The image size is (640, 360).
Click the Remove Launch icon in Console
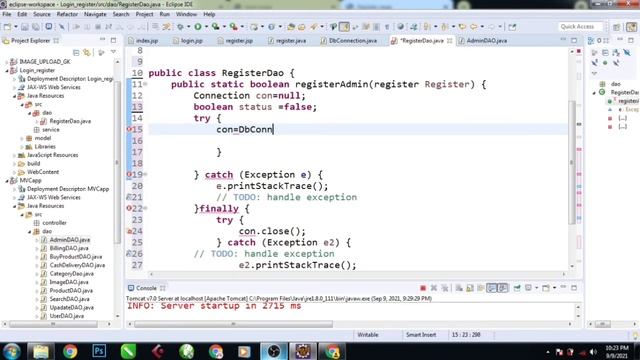[x=433, y=288]
